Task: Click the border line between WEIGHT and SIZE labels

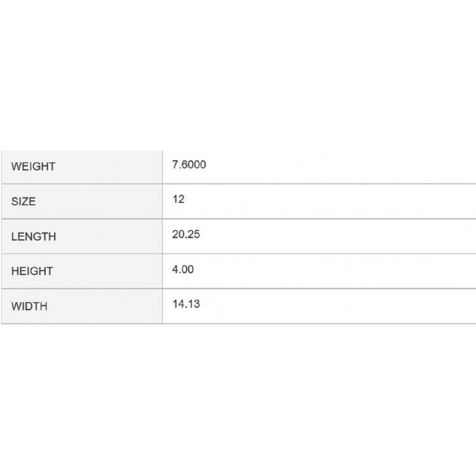Action: (x=82, y=184)
